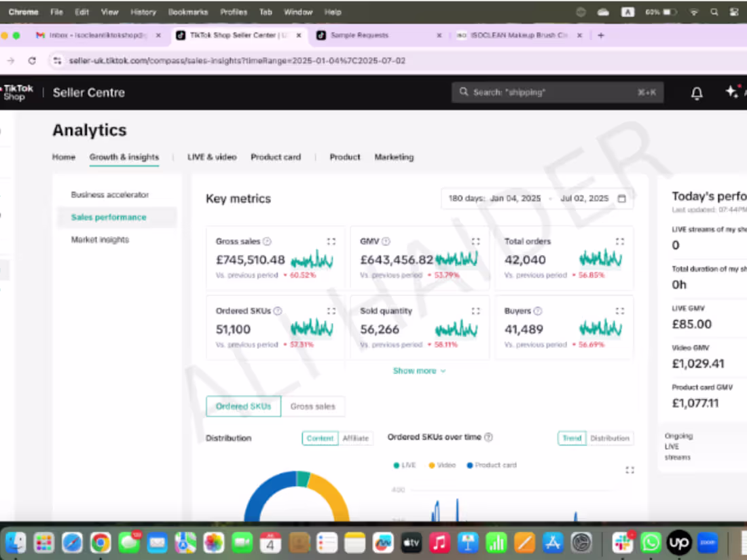Click the Ordered SKUs question mark icon

point(278,311)
